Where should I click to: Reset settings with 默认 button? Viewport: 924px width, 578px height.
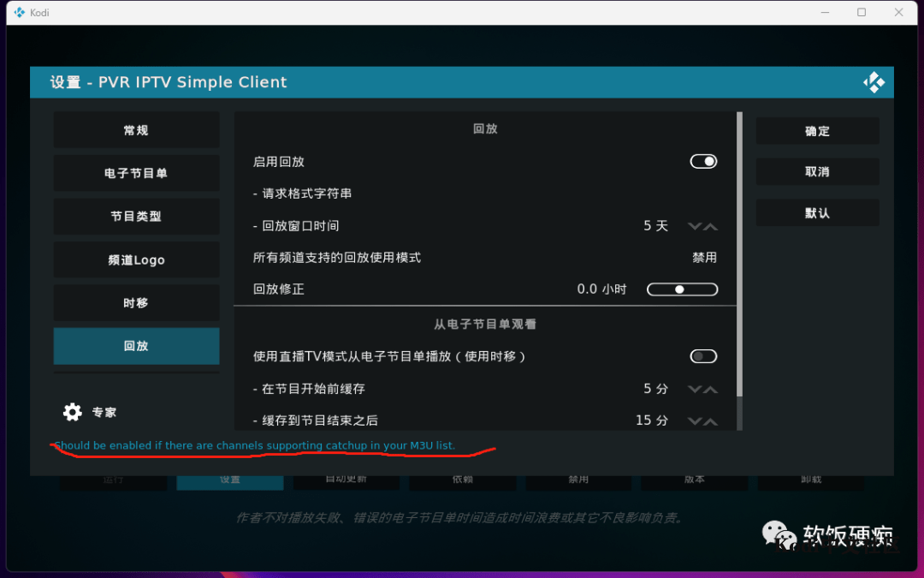tap(817, 213)
